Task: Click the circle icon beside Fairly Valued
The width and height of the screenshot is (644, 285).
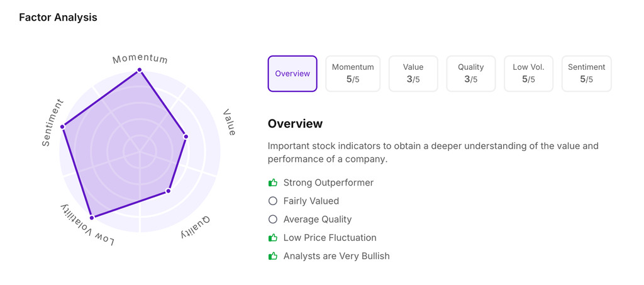Action: click(273, 201)
